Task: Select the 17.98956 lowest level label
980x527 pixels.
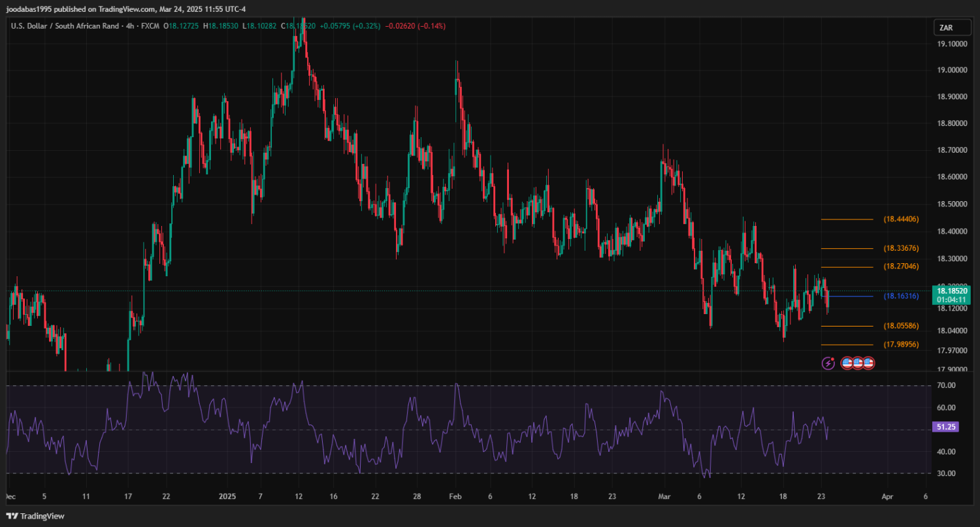Action: (x=901, y=344)
